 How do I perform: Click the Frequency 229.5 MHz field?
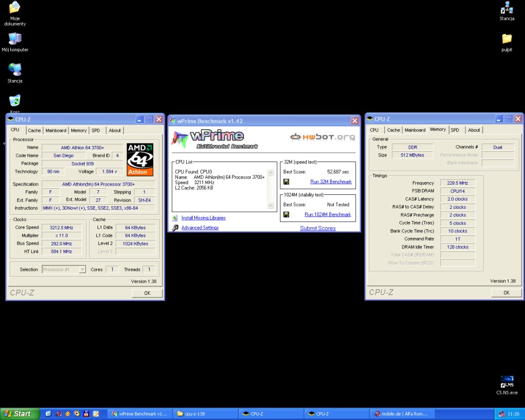point(458,183)
